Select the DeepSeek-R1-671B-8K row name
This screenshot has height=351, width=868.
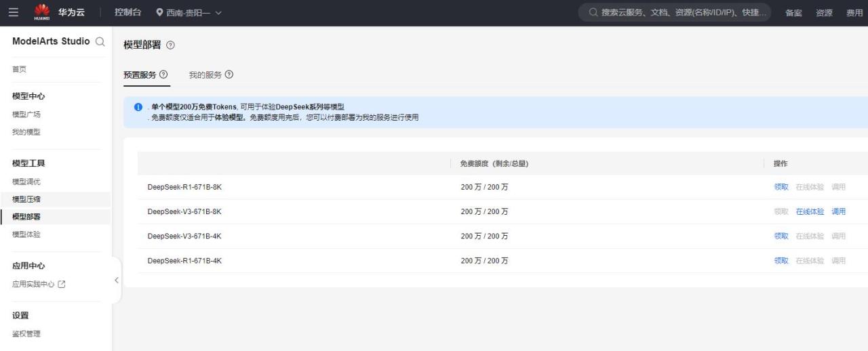pos(184,187)
